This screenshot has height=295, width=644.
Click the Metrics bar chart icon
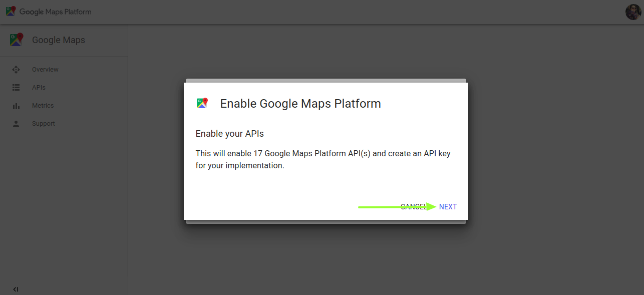click(16, 106)
